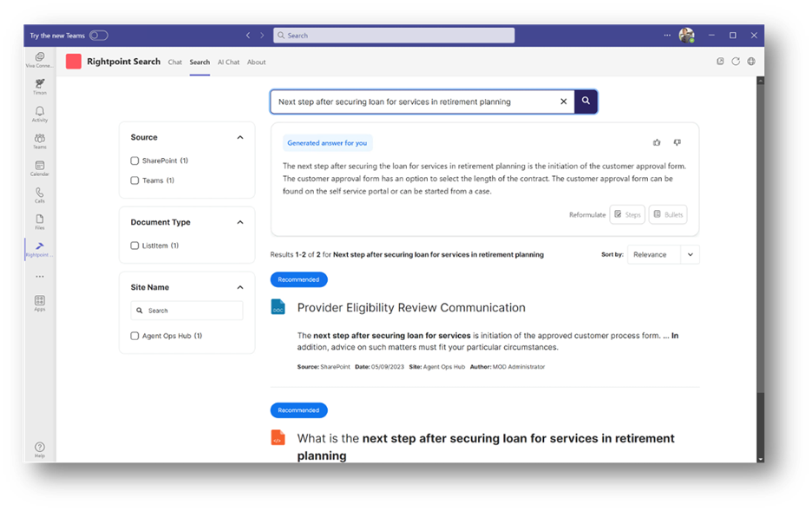This screenshot has height=511, width=812.
Task: Click the thumbs down feedback icon
Action: click(x=678, y=142)
